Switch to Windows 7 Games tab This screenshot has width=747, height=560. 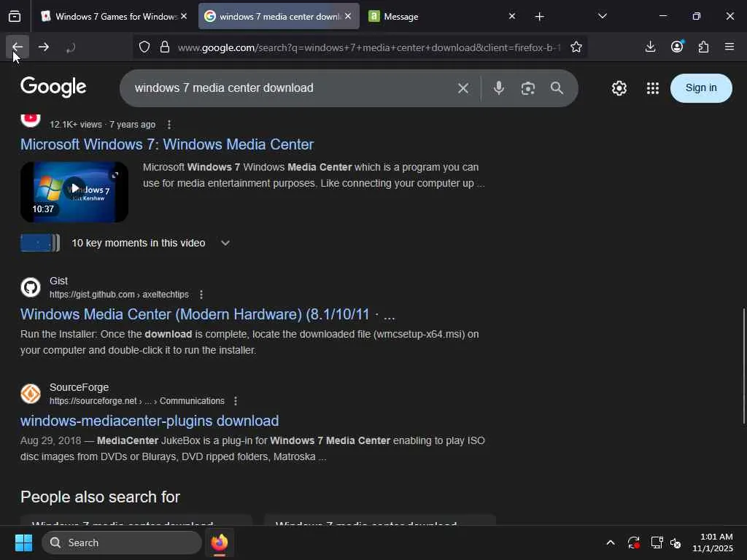113,17
